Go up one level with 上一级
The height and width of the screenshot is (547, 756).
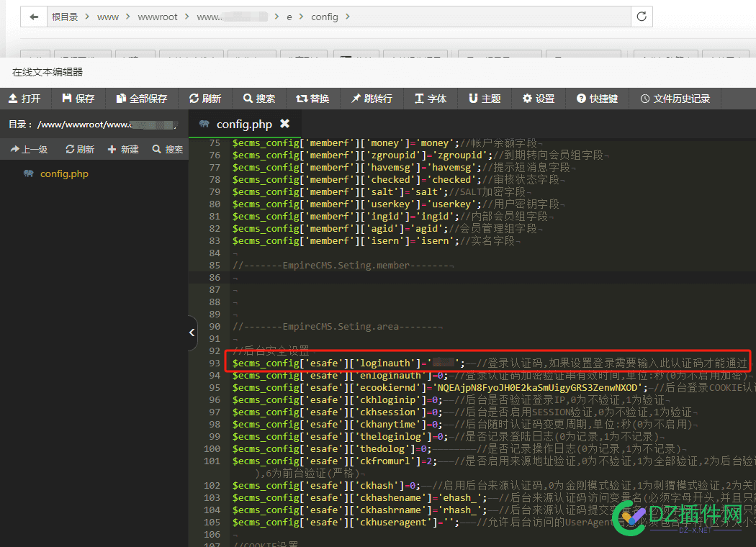pyautogui.click(x=30, y=150)
